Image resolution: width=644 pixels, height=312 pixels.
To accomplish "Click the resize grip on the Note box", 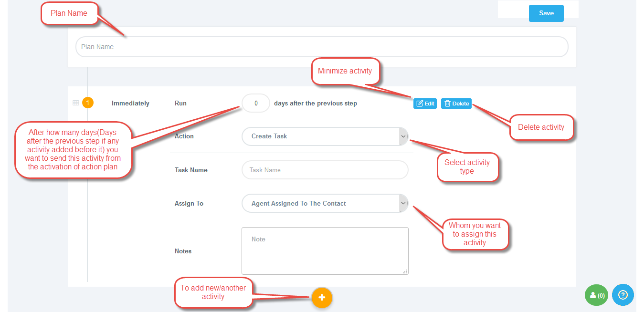I will tap(405, 271).
